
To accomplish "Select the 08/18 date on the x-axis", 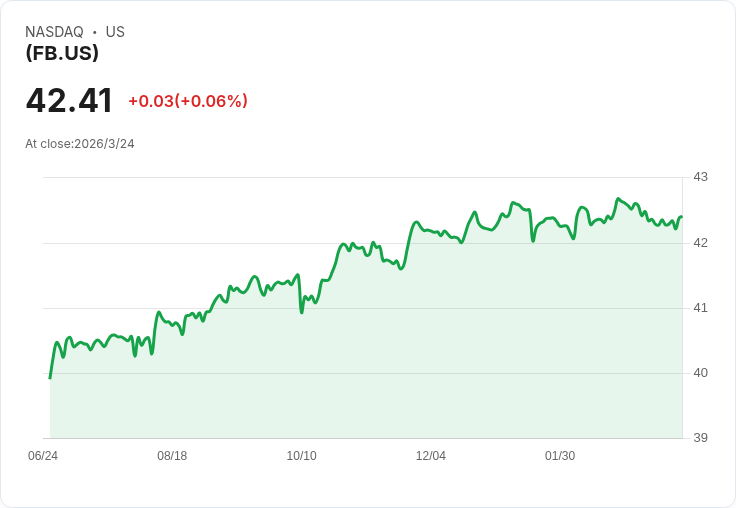I will (172, 456).
